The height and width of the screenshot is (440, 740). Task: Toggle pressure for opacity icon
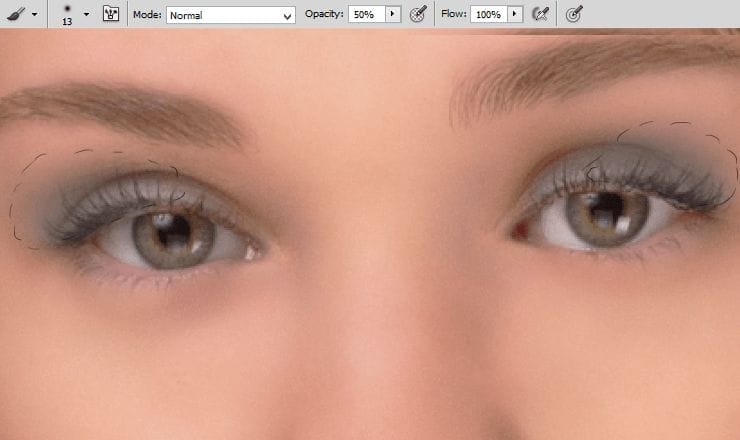coord(419,15)
